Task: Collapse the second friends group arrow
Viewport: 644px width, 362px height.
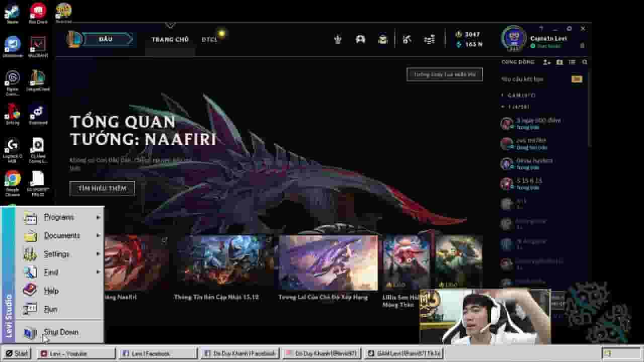Action: pos(502,107)
